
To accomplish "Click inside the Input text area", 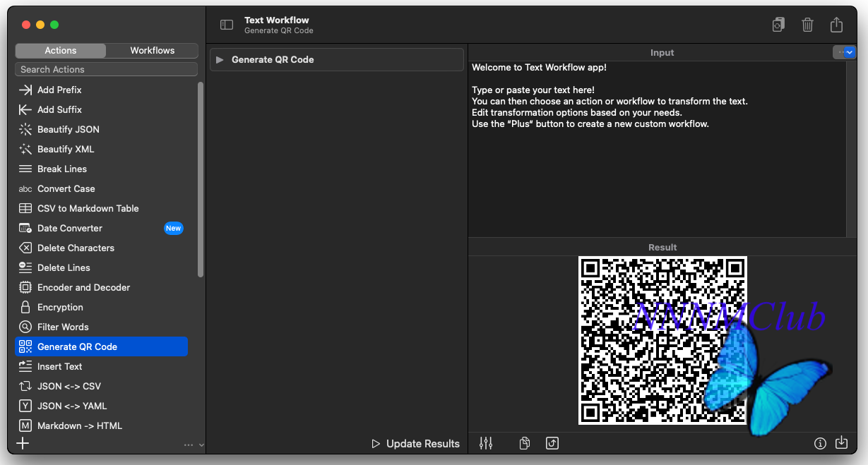I will pos(657,148).
